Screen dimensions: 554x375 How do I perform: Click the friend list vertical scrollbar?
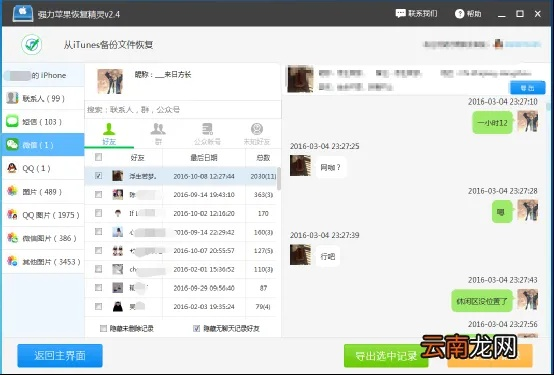tap(279, 179)
